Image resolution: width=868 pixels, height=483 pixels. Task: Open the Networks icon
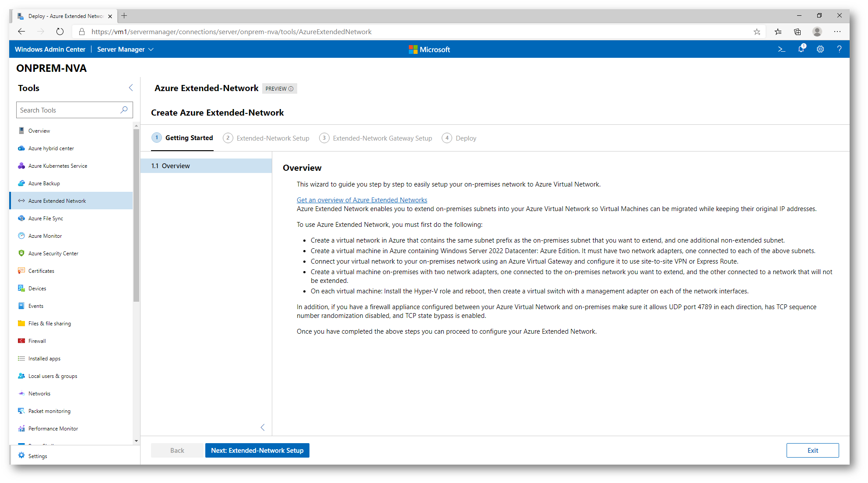point(21,393)
